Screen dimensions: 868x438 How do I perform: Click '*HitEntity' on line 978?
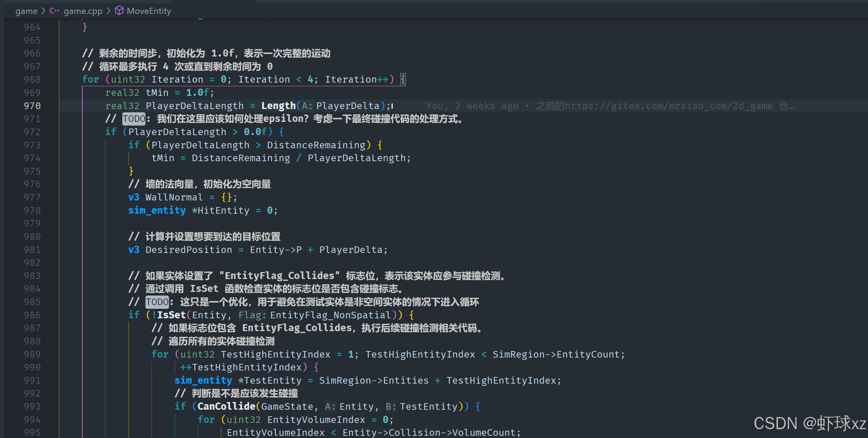point(220,210)
